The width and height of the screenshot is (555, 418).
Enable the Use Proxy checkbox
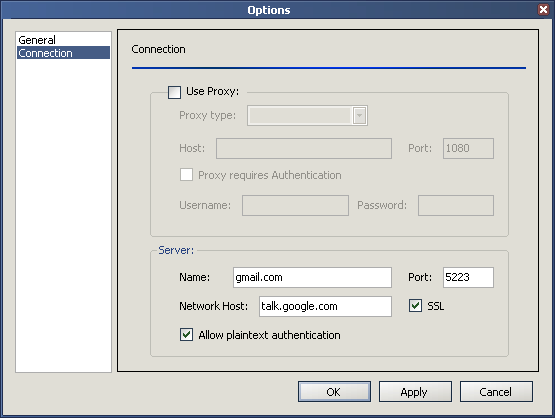tap(174, 92)
